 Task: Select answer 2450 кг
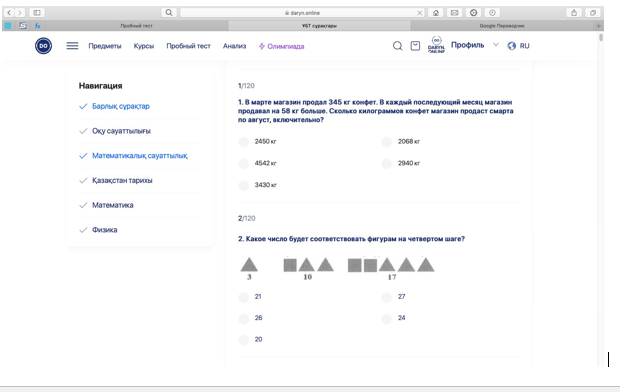pos(244,142)
